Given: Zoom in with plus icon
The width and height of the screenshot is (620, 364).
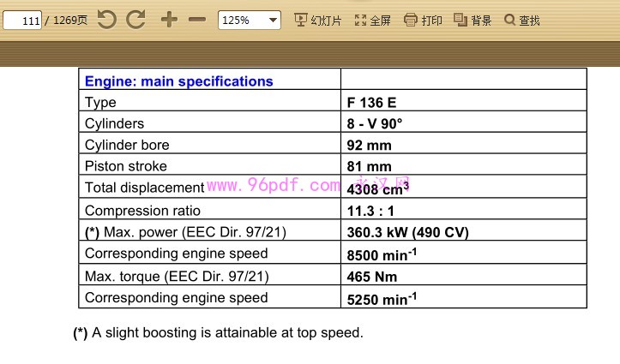Looking at the screenshot, I should click(x=169, y=20).
